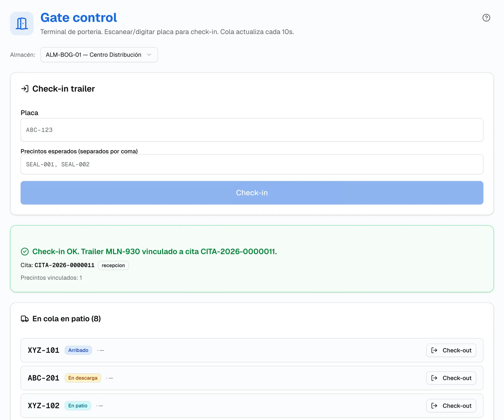Click the Check-in OK confirmation message

[x=154, y=251]
